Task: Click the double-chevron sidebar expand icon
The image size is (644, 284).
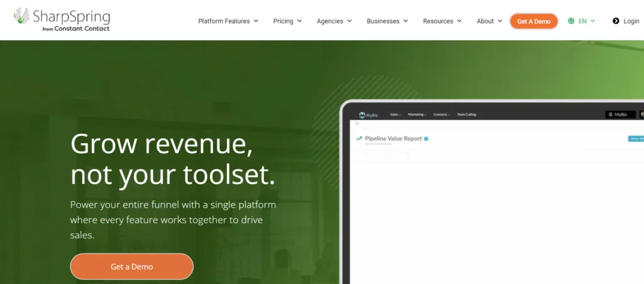Action: click(x=357, y=124)
